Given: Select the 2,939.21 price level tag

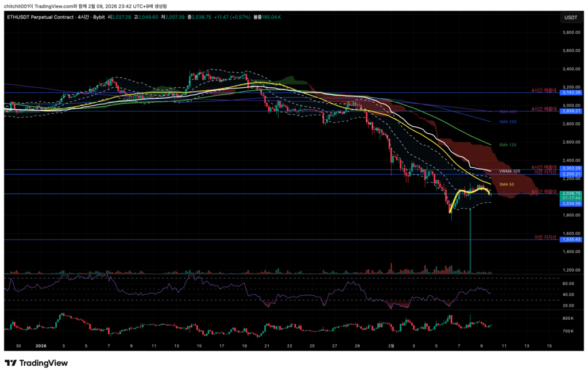Looking at the screenshot, I should click(x=571, y=111).
